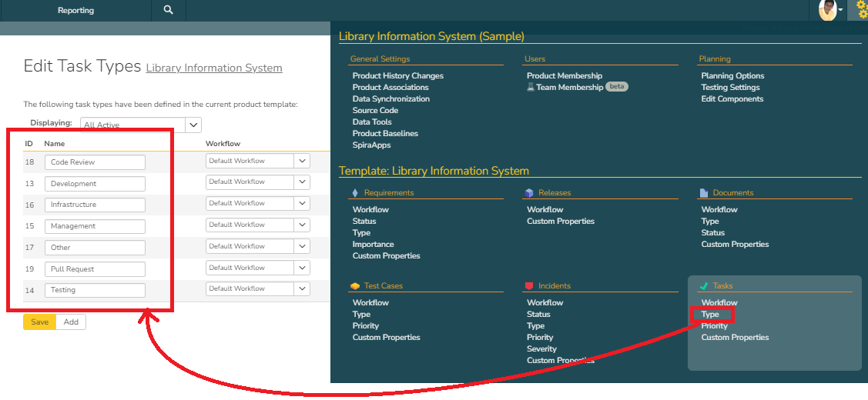Open Team Membership under Users
Screen dimensions: 868x400
570,88
